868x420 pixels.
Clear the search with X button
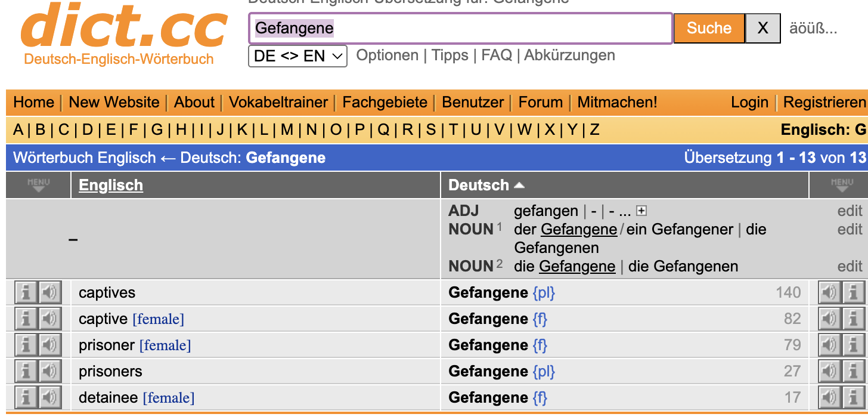762,28
